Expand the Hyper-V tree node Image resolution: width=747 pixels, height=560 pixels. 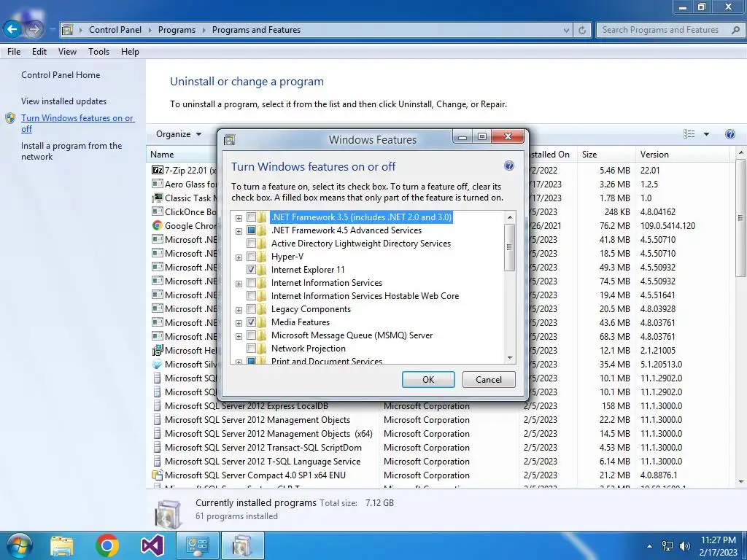pyautogui.click(x=239, y=257)
